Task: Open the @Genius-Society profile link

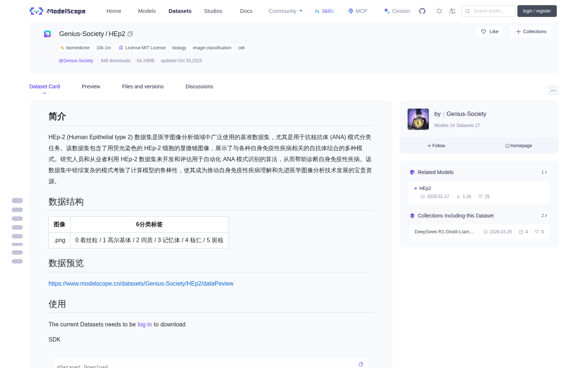Action: pyautogui.click(x=76, y=61)
